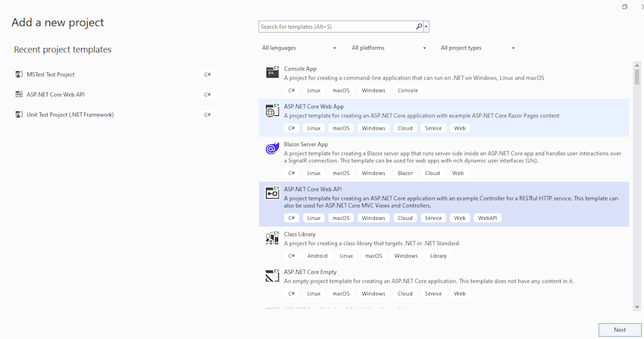644x339 pixels.
Task: Click Windows tag under Console App
Action: tap(374, 90)
